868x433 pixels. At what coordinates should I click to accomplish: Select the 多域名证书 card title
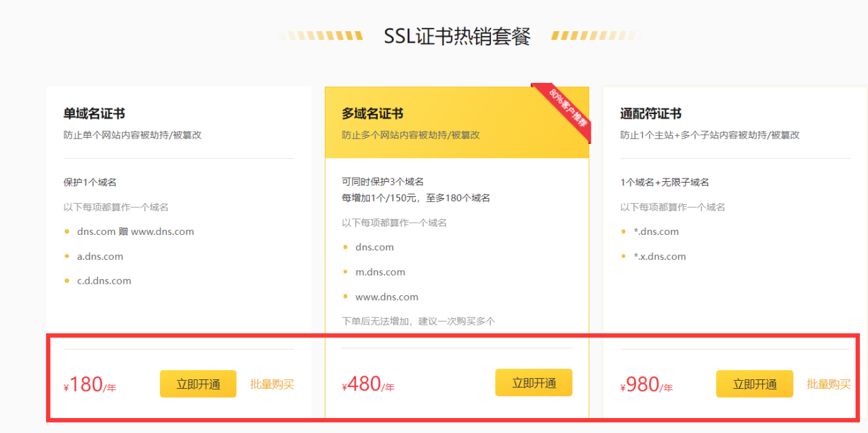(372, 114)
